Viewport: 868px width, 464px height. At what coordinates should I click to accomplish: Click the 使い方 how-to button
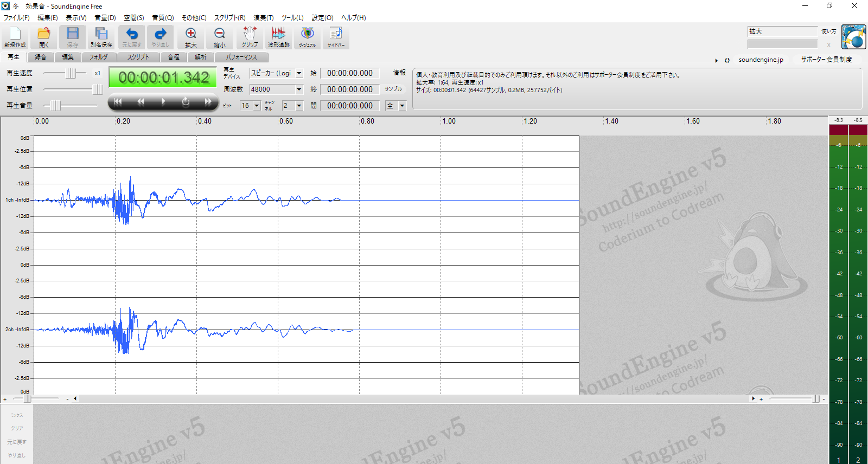point(829,31)
